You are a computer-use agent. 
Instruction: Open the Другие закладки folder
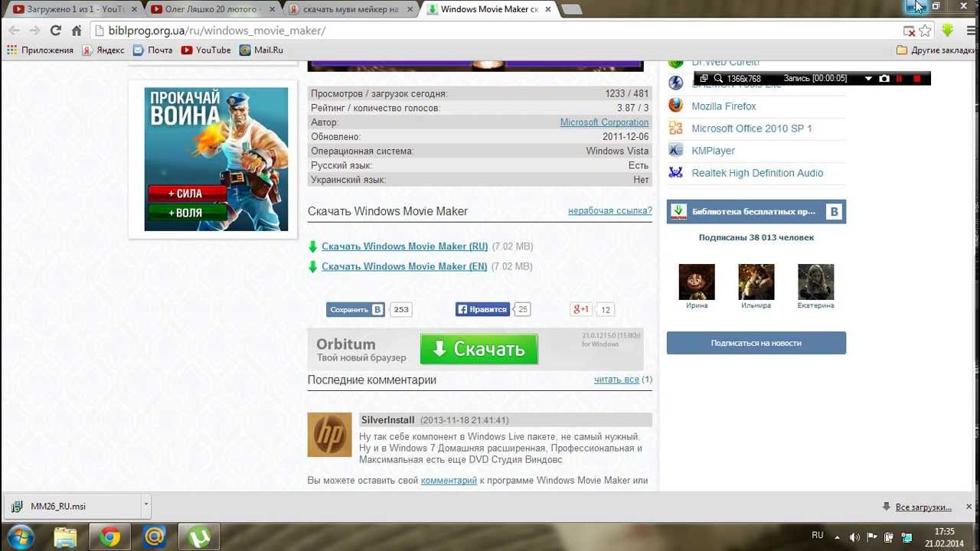936,50
